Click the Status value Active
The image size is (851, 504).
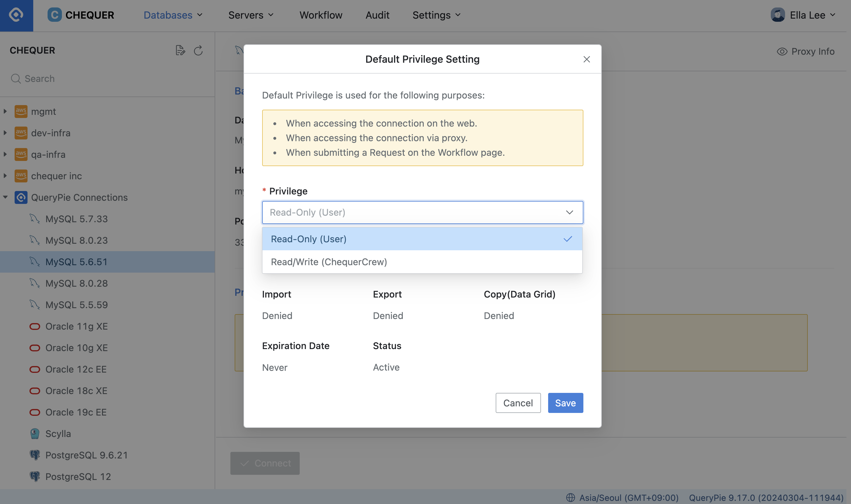tap(386, 367)
